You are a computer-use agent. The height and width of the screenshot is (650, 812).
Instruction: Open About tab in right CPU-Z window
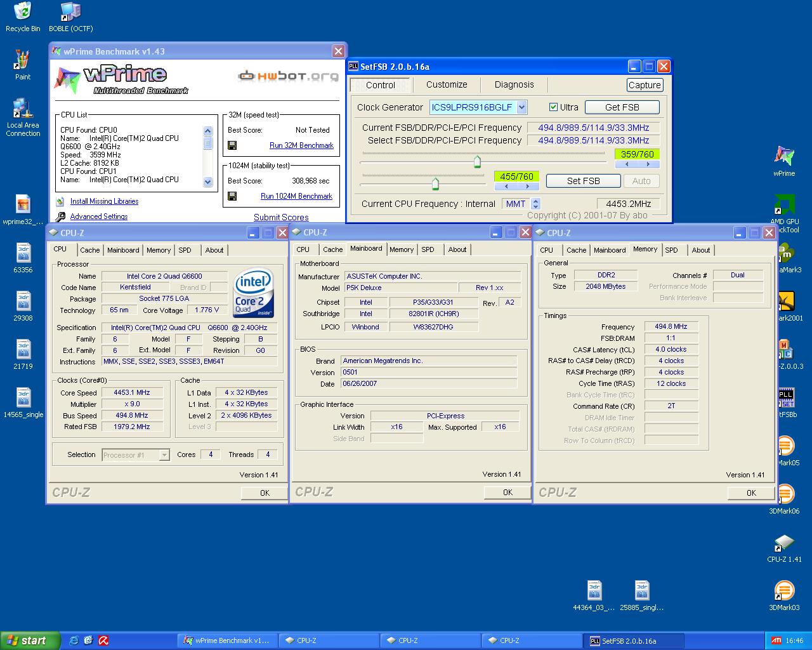pos(701,250)
